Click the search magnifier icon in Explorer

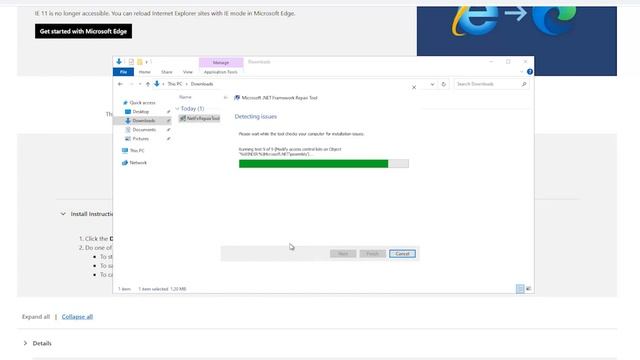tap(524, 84)
